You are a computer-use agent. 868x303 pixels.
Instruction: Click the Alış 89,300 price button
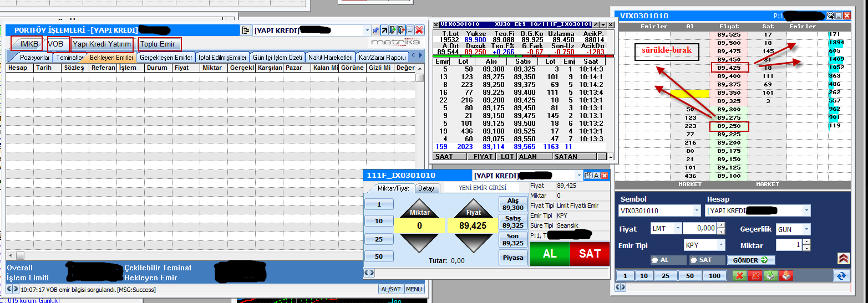(513, 204)
